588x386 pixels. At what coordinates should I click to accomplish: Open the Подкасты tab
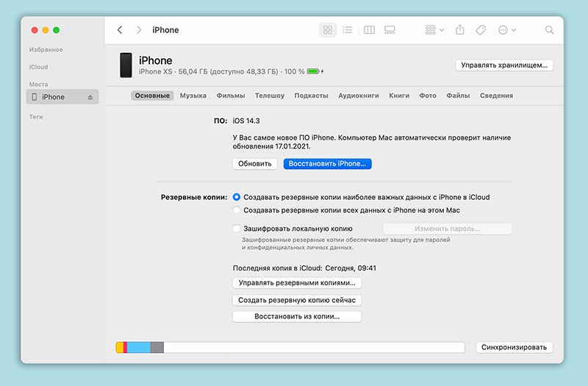pos(311,96)
